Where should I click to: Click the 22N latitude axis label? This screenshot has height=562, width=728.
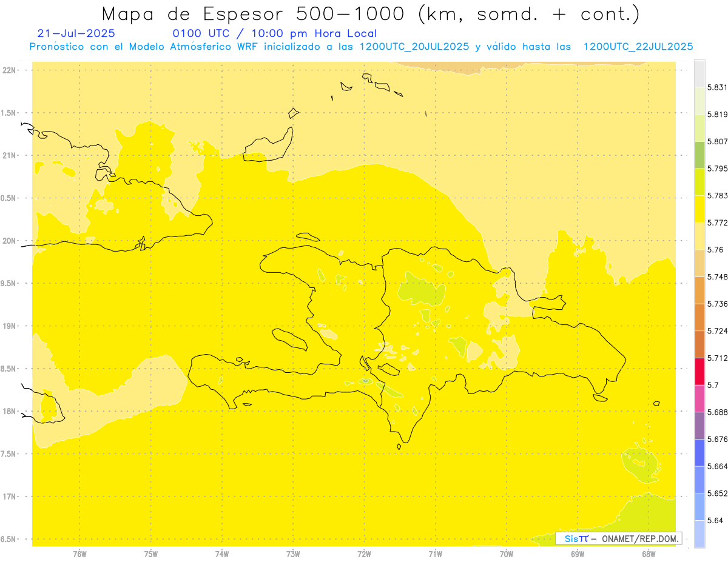9,70
